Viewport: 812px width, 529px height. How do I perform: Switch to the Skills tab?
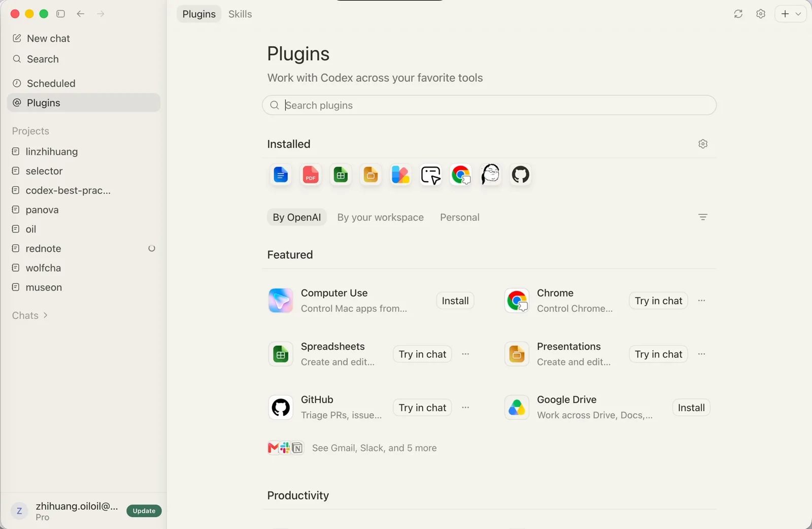[240, 14]
